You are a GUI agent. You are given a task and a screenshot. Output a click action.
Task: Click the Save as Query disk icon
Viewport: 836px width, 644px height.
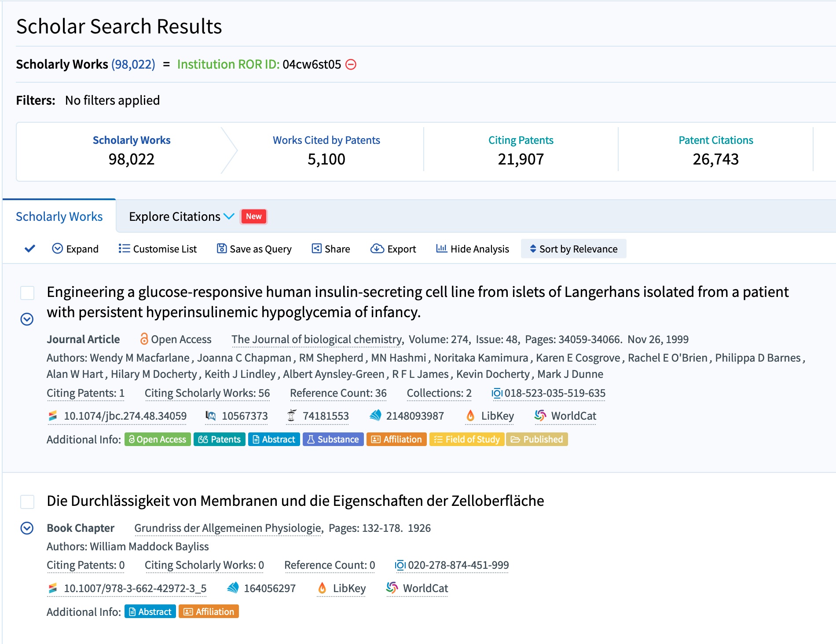click(222, 249)
